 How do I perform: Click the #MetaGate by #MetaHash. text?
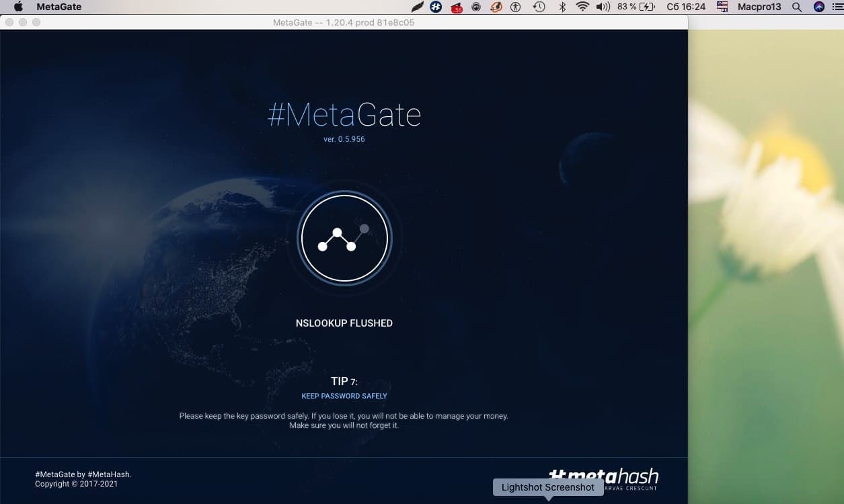83,474
